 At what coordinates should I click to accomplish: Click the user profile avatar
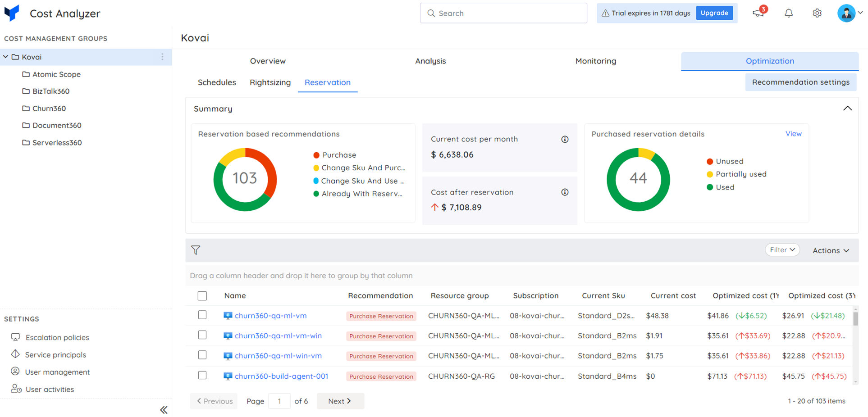(x=846, y=13)
